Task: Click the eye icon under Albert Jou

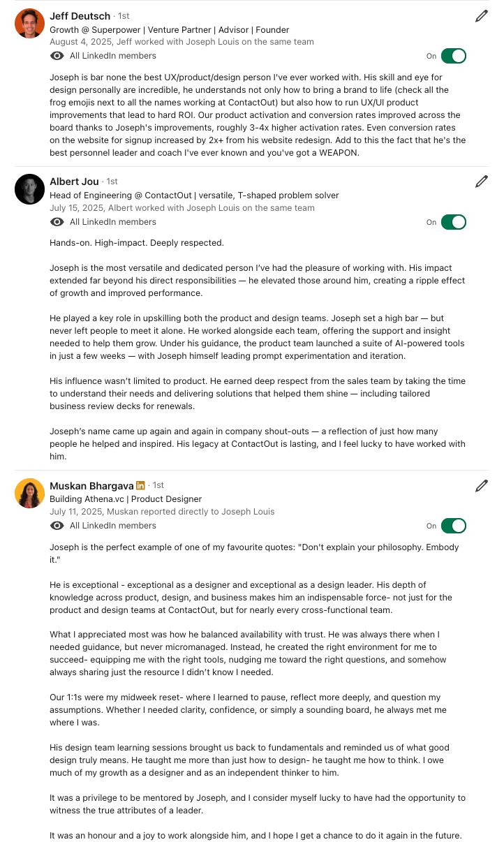Action: pyautogui.click(x=57, y=222)
